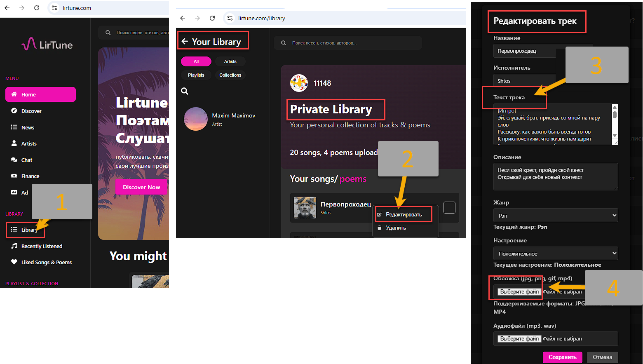
Task: Click the Discover Now banner button
Action: [141, 187]
